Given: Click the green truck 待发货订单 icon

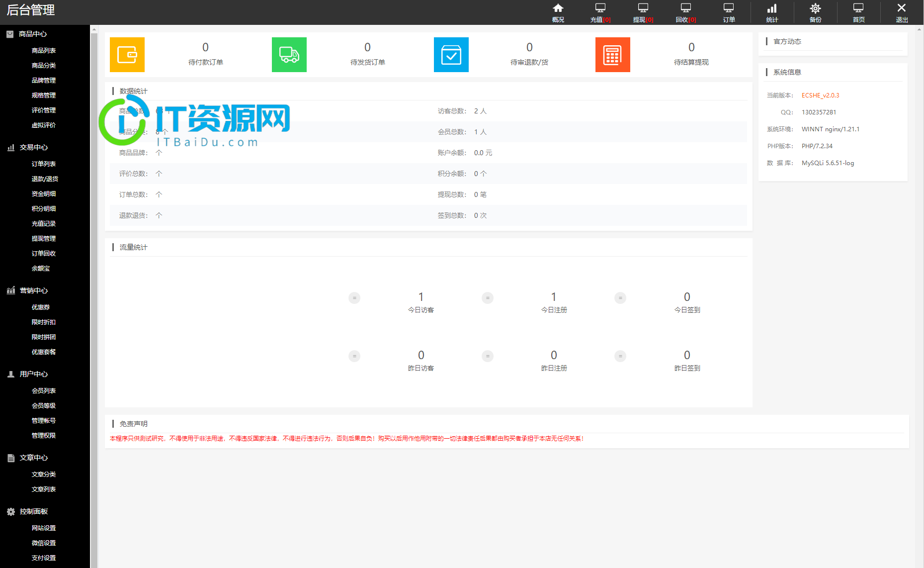Looking at the screenshot, I should tap(289, 55).
